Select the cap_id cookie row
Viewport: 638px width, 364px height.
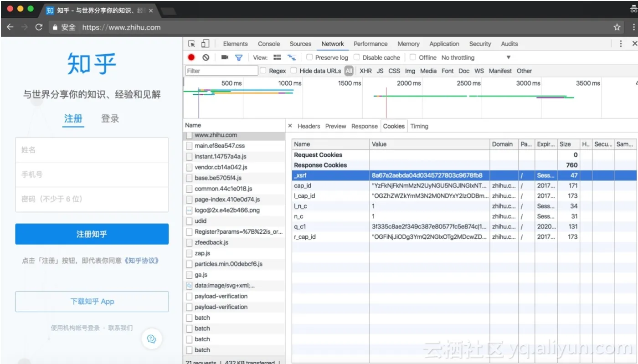[464, 185]
